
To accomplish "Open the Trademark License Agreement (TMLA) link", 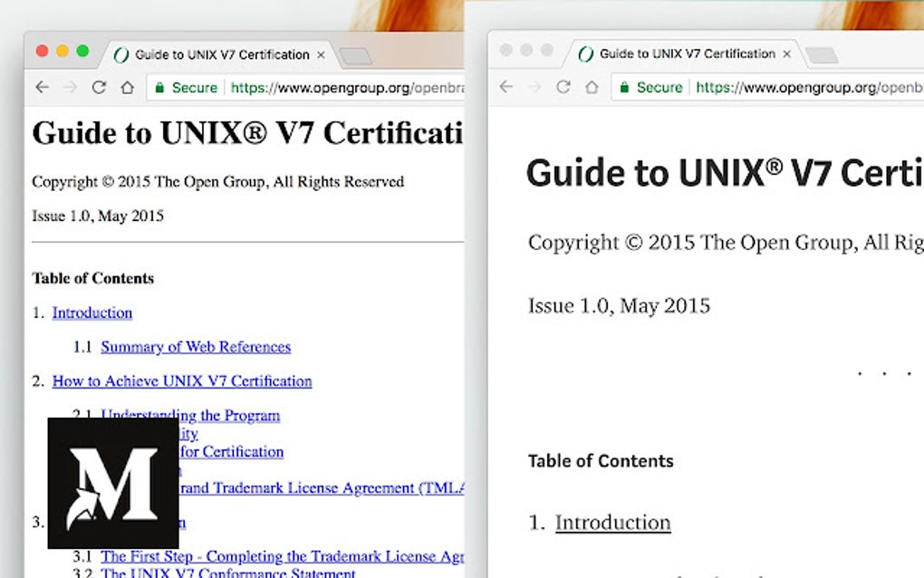I will click(322, 487).
